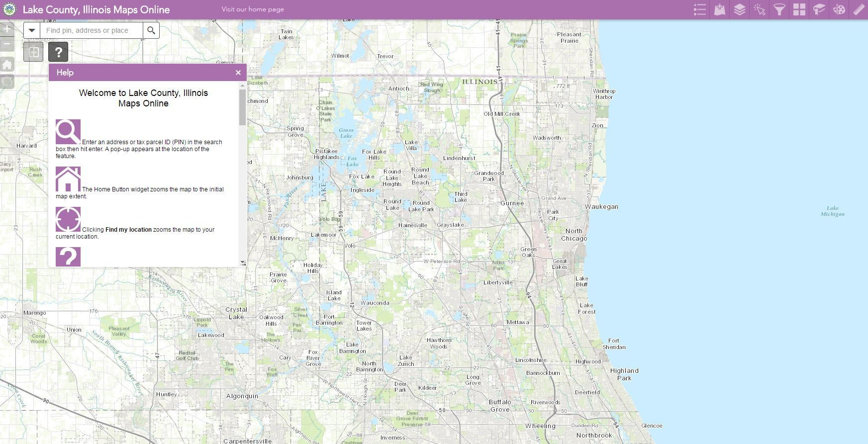868x444 pixels.
Task: Open the Draw palette widget
Action: click(x=839, y=10)
